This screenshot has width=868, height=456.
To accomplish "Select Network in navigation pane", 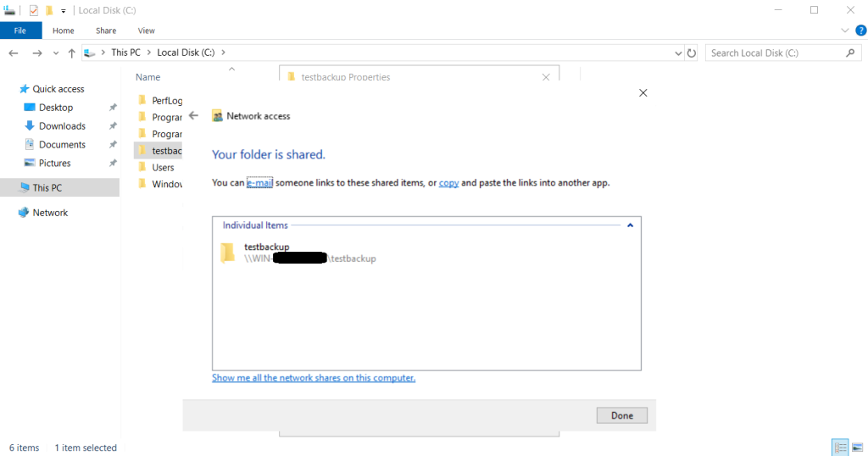I will point(50,213).
